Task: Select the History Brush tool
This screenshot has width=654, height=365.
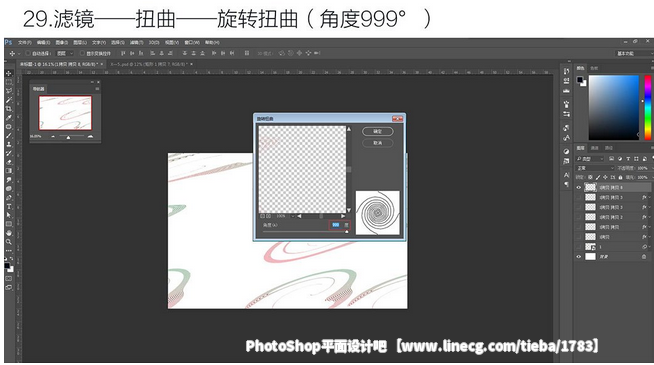Action: tap(9, 153)
